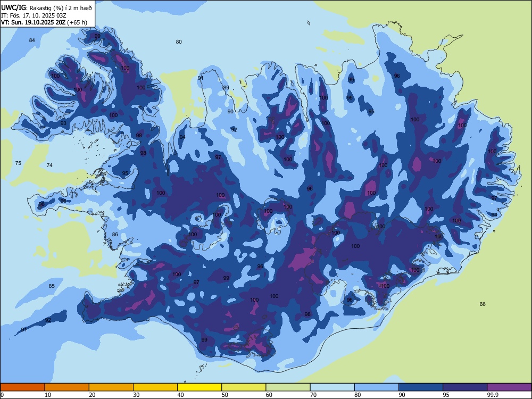The width and height of the screenshot is (532, 399).
Task: Click the dark orange 0–10 legend swatch
Action: pyautogui.click(x=22, y=387)
